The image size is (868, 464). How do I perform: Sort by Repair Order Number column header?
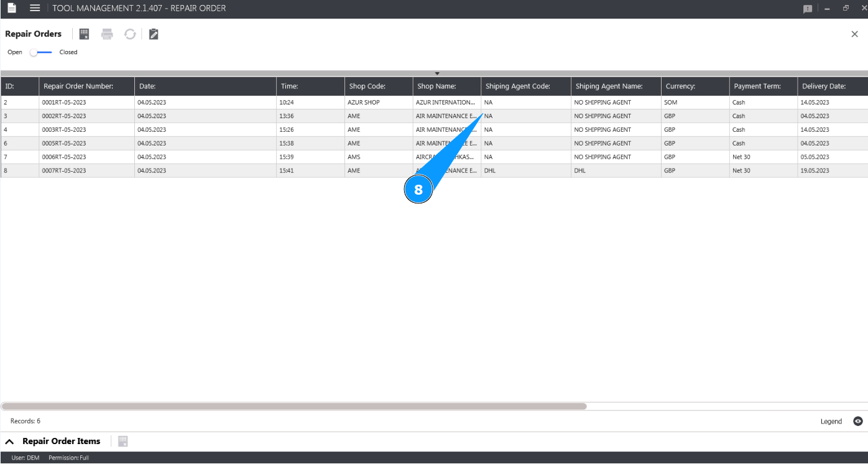point(87,86)
